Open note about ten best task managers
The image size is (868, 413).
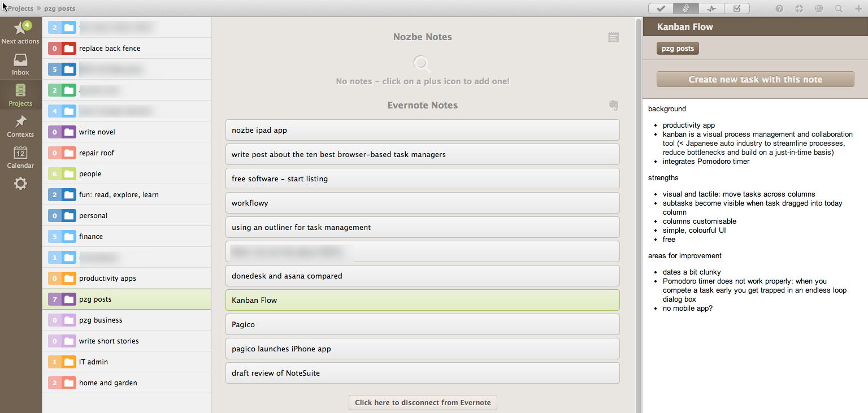[x=422, y=154]
